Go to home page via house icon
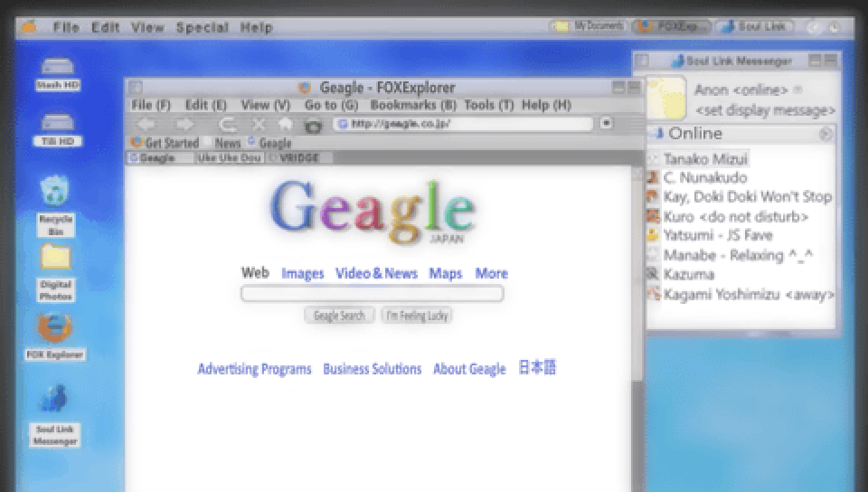Viewport: 868px width, 492px height. (x=285, y=124)
